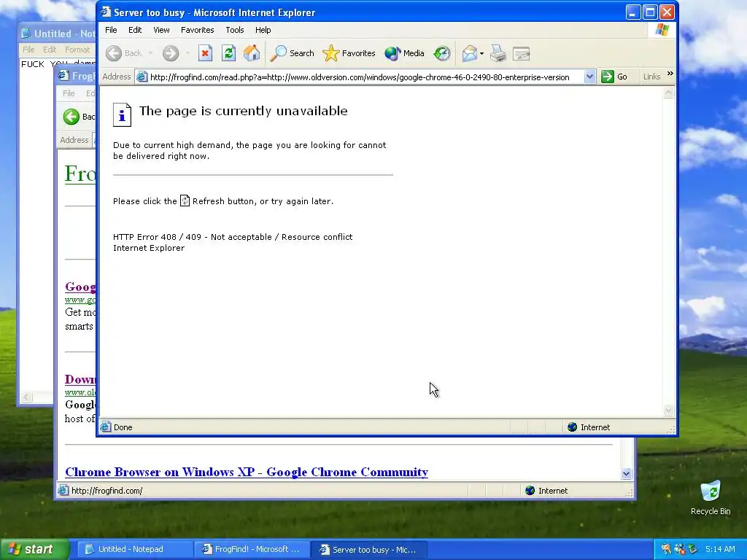Click the HTTP Error 408 / 409 line
The height and width of the screenshot is (560, 747).
233,237
